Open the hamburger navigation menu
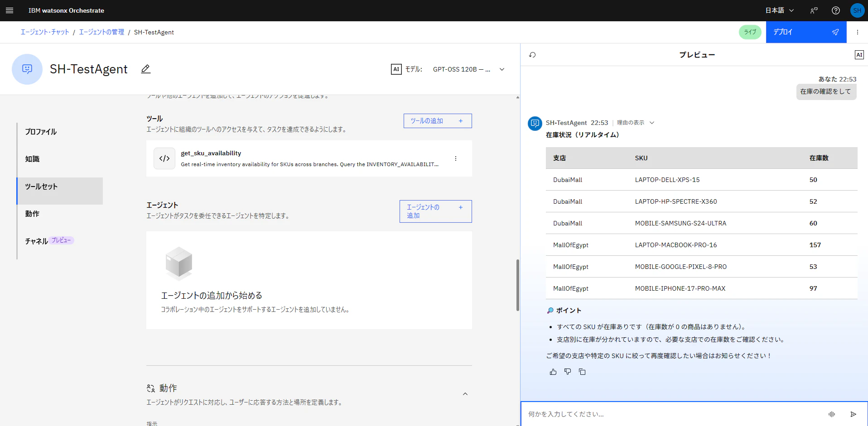 pyautogui.click(x=10, y=10)
